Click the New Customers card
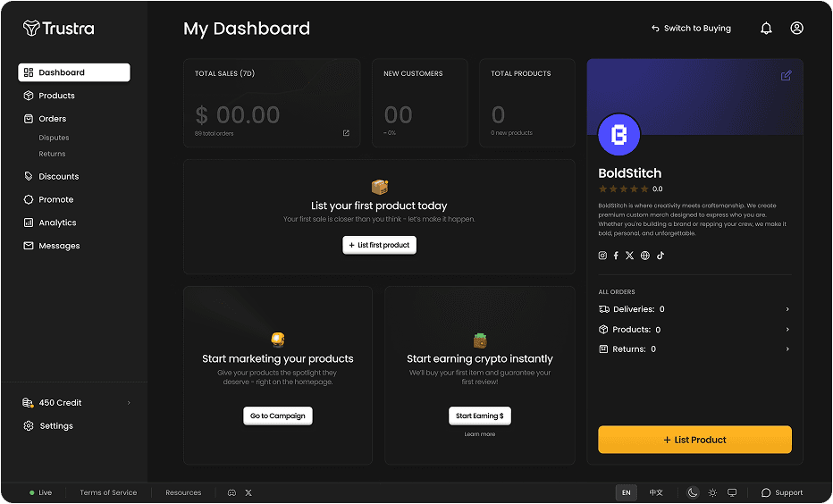This screenshot has height=504, width=833. [420, 103]
